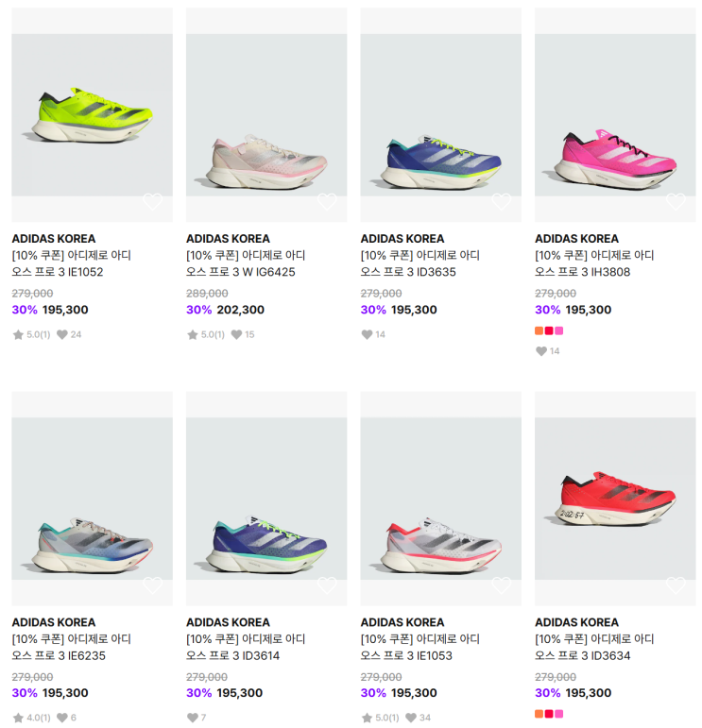Add ID3635 blue shoe to wishlist
The width and height of the screenshot is (702, 728).
tap(501, 202)
